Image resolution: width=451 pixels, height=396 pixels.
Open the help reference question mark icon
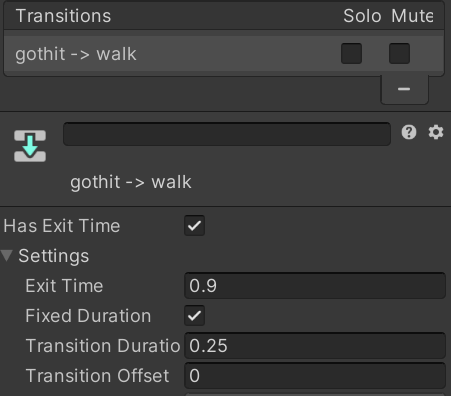409,132
